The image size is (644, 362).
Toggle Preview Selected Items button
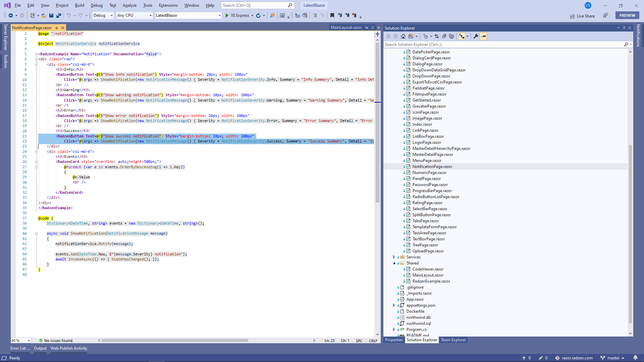(x=483, y=36)
